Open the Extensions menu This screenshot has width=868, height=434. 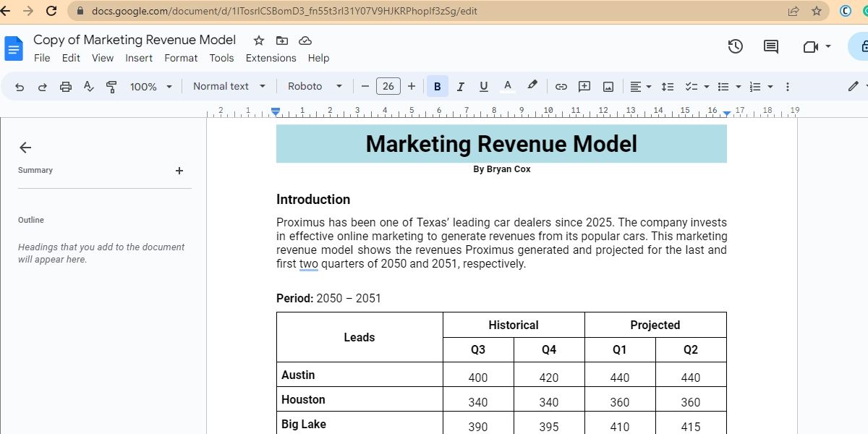coord(271,58)
